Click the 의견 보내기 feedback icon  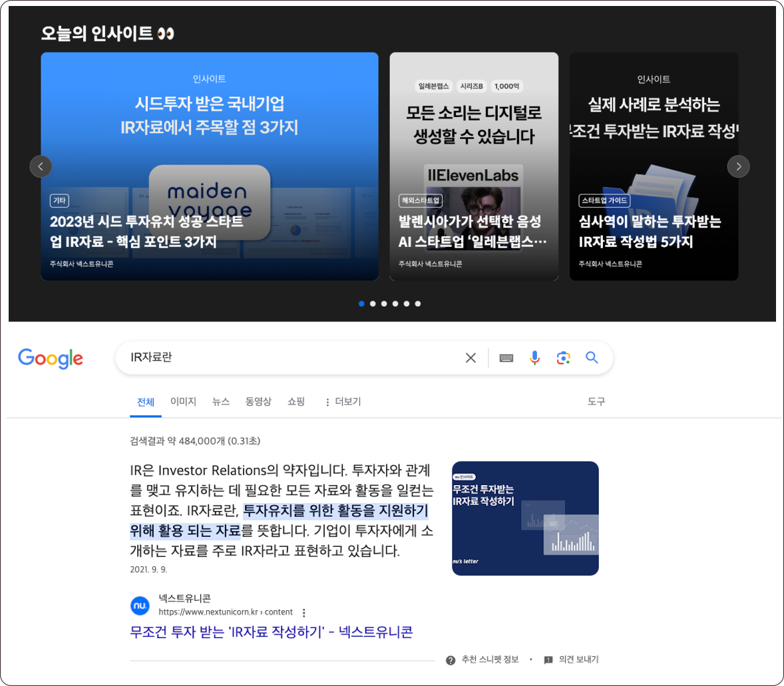548,660
